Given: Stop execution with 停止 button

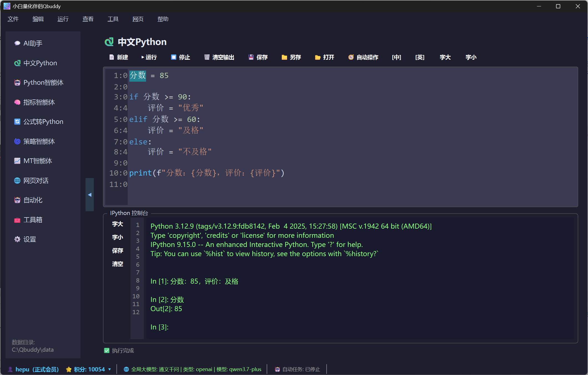Looking at the screenshot, I should pyautogui.click(x=180, y=57).
